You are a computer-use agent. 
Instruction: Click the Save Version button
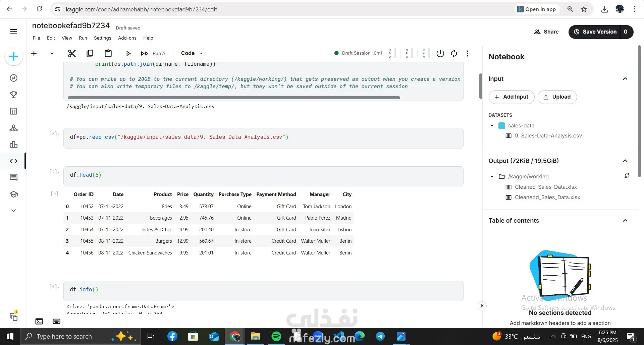click(x=595, y=32)
